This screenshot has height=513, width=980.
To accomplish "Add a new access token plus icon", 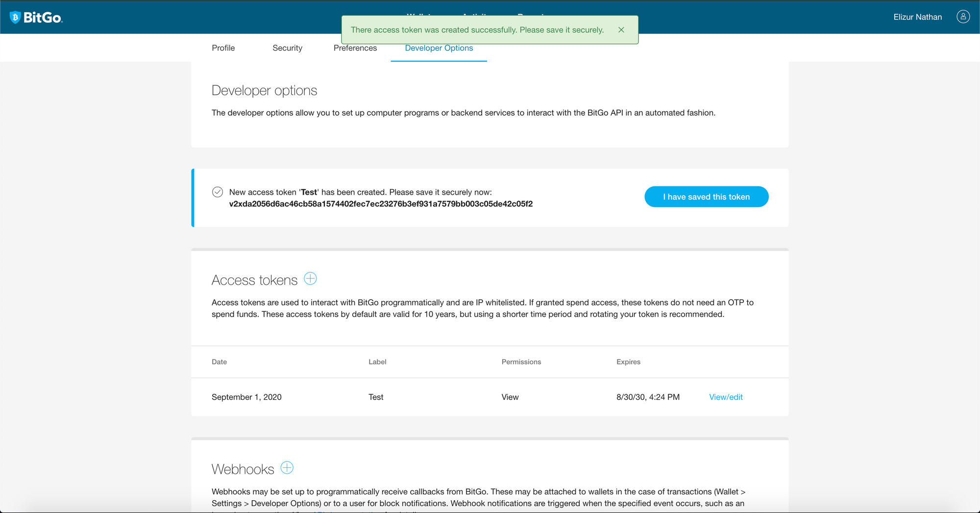I will [x=310, y=279].
